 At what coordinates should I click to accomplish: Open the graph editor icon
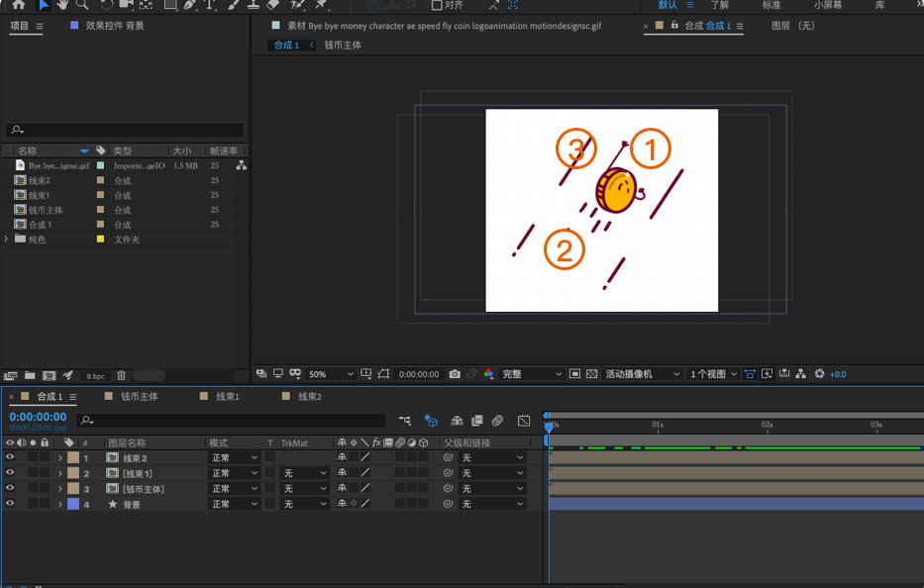(x=524, y=421)
